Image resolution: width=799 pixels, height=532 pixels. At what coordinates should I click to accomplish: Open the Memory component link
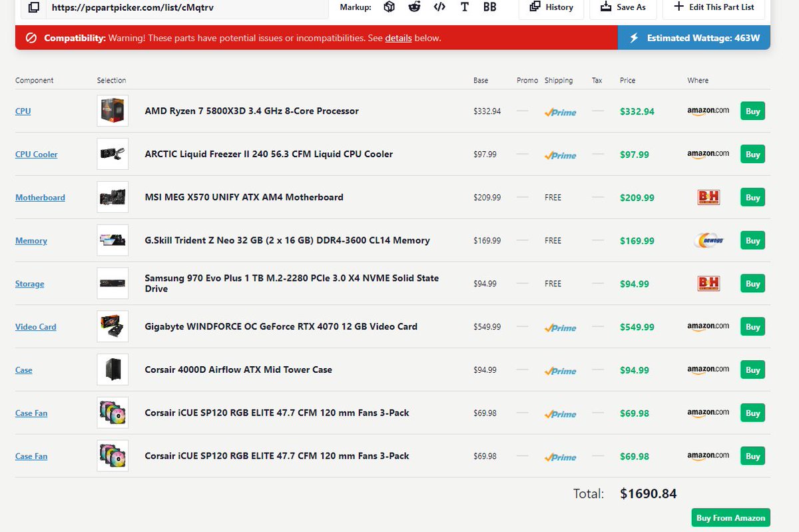tap(31, 241)
